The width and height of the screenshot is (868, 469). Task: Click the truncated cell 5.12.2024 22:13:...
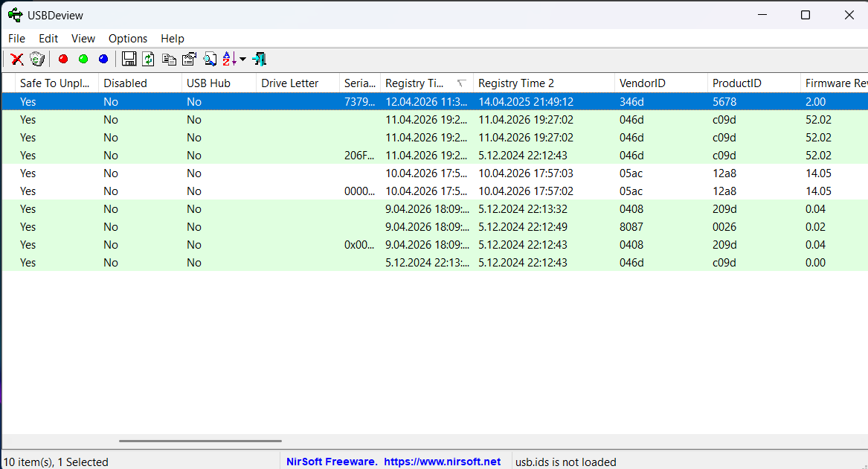[427, 263]
